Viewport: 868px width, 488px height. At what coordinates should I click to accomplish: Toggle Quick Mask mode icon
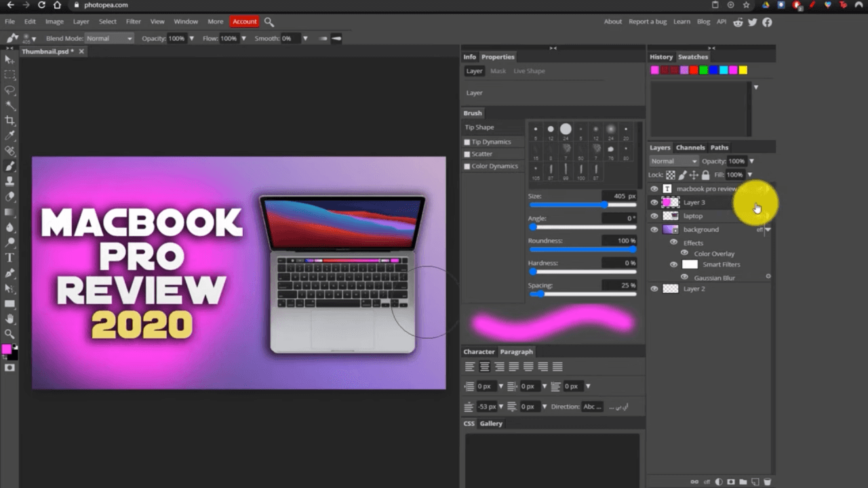coord(9,367)
